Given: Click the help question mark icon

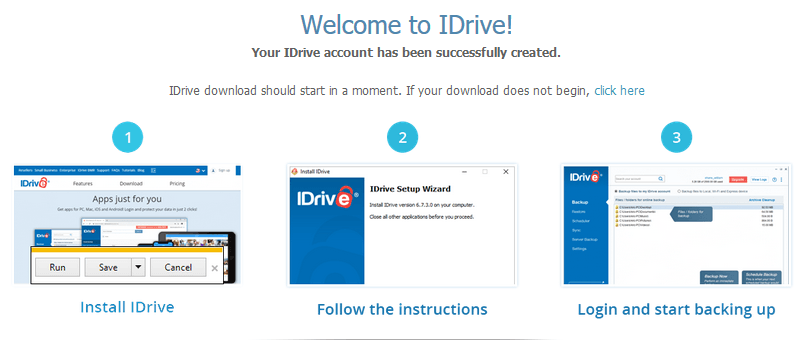Looking at the screenshot, I should click(x=774, y=179).
